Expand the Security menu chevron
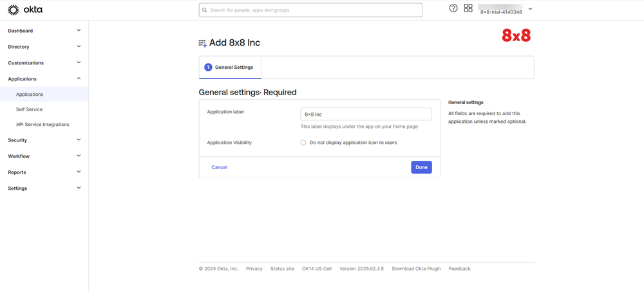The height and width of the screenshot is (292, 644). (x=79, y=140)
